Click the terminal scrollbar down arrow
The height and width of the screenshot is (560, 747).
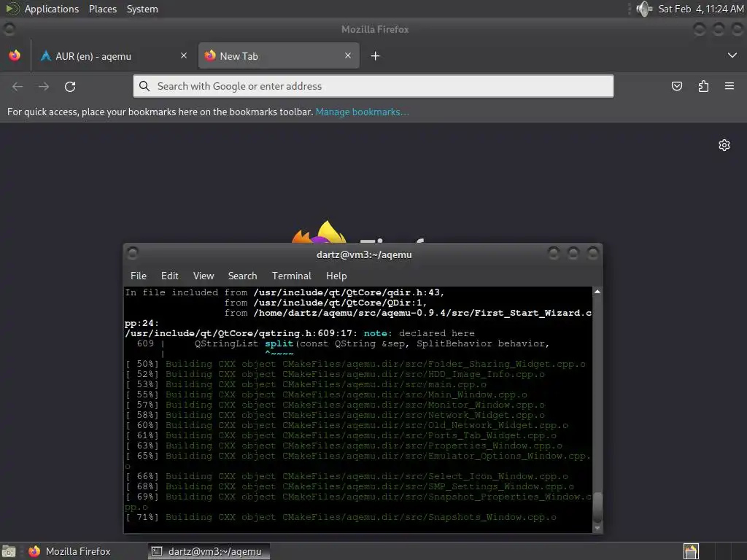tap(597, 528)
